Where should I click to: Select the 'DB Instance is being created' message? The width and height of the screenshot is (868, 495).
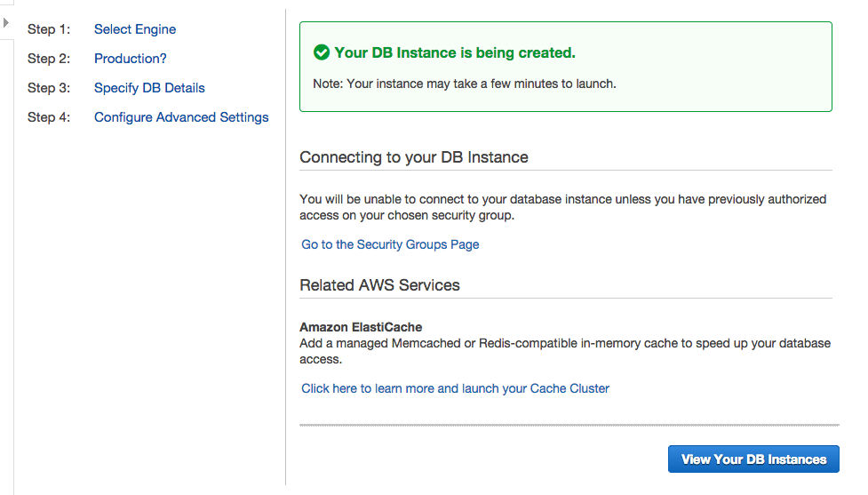[455, 52]
